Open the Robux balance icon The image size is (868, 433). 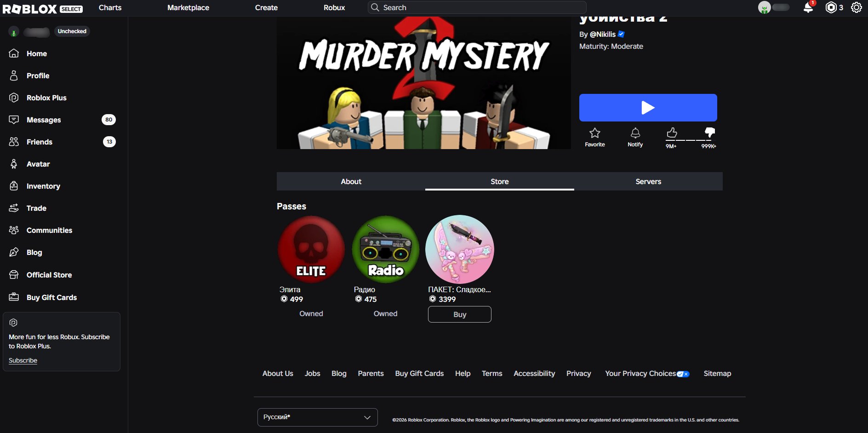(x=831, y=7)
